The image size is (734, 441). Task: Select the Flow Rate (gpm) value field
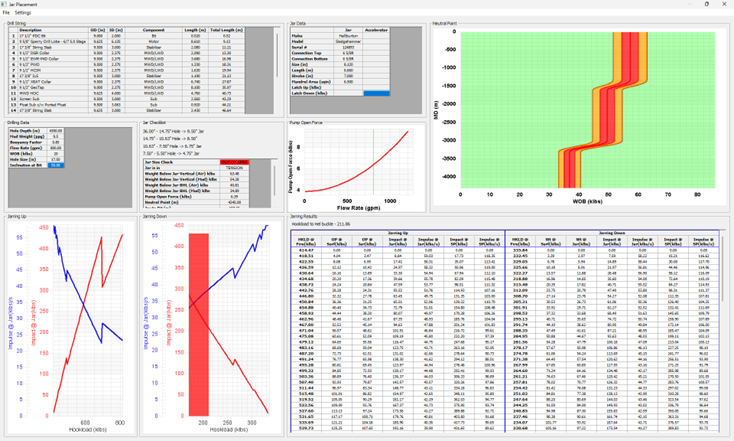[55, 148]
